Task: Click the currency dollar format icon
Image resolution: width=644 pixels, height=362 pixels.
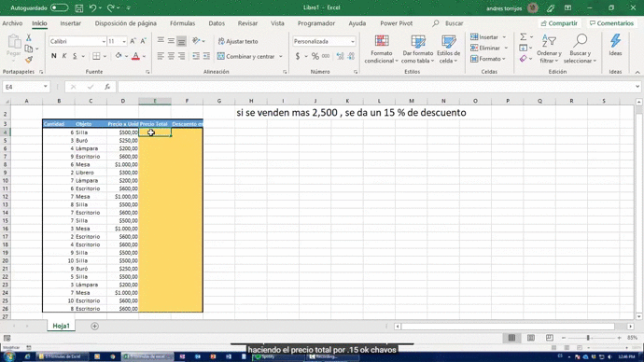Action: 298,56
